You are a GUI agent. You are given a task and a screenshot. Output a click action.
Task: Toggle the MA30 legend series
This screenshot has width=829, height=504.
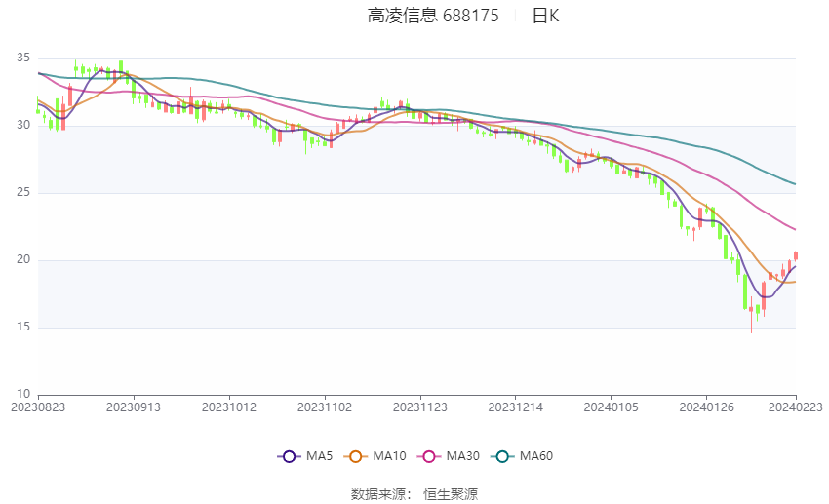tap(449, 456)
